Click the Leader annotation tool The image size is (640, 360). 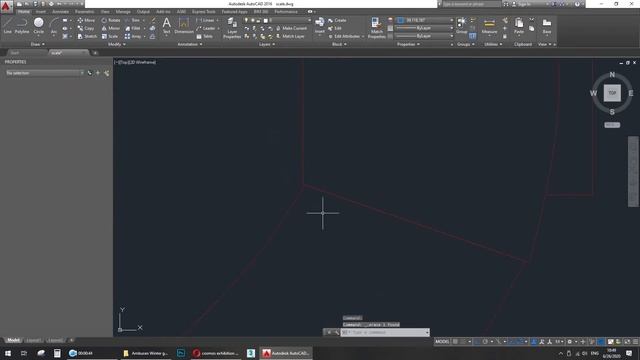point(206,28)
